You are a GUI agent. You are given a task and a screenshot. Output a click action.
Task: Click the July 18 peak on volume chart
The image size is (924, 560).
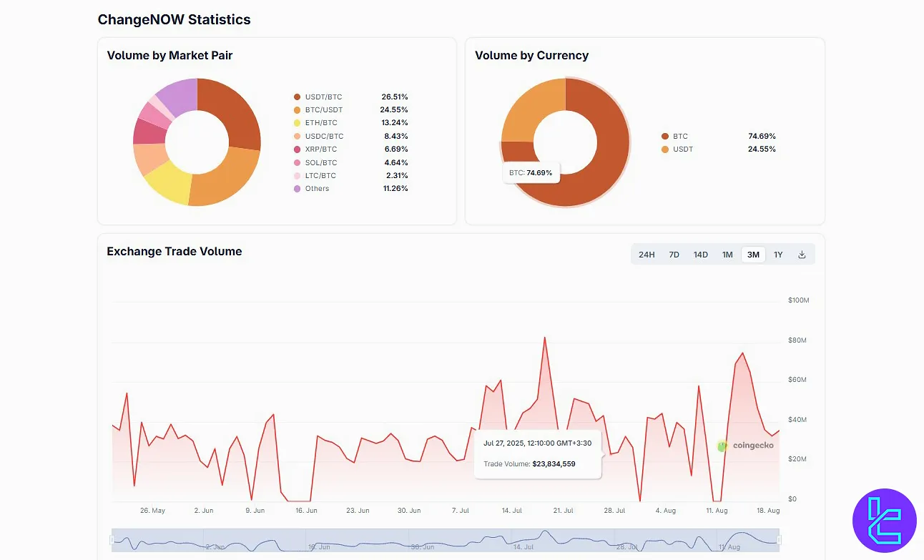(545, 338)
